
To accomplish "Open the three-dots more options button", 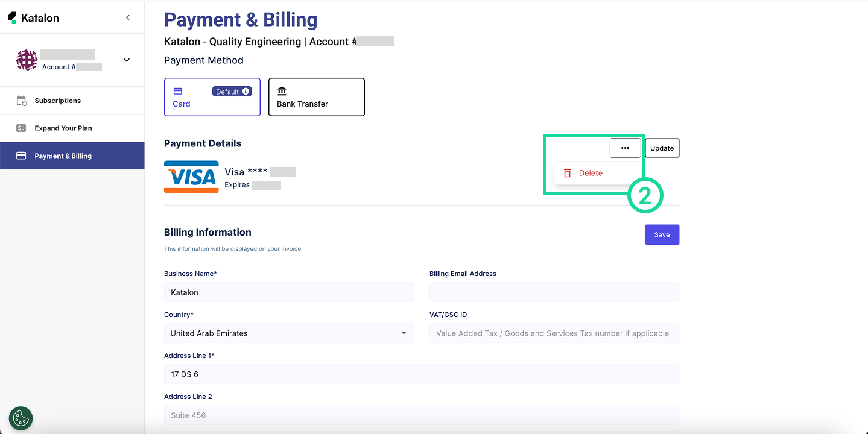I will click(x=625, y=148).
